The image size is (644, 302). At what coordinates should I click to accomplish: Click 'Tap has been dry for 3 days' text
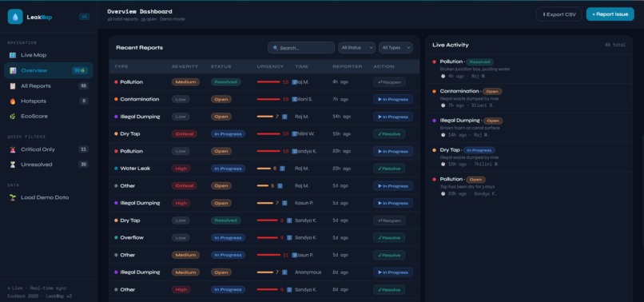(x=467, y=186)
